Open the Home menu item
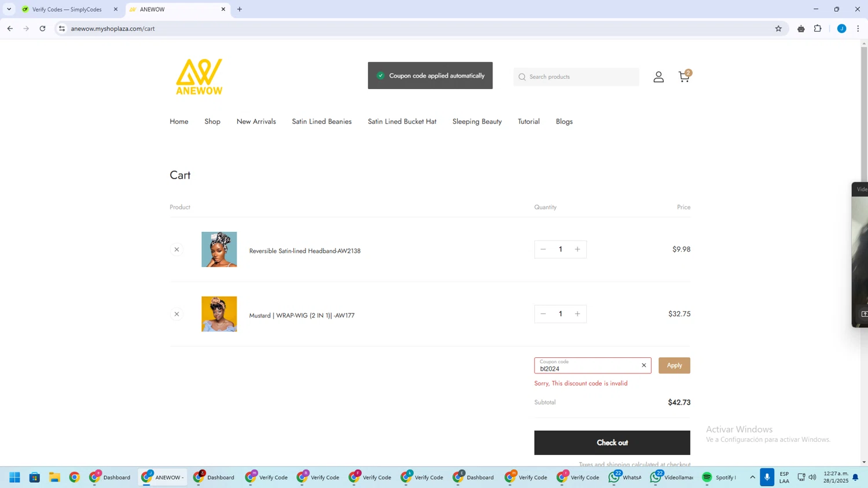This screenshot has width=868, height=488. tap(179, 121)
